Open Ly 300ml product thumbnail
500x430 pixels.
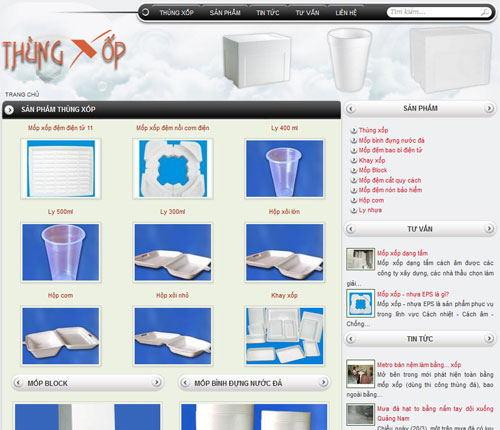tap(173, 252)
